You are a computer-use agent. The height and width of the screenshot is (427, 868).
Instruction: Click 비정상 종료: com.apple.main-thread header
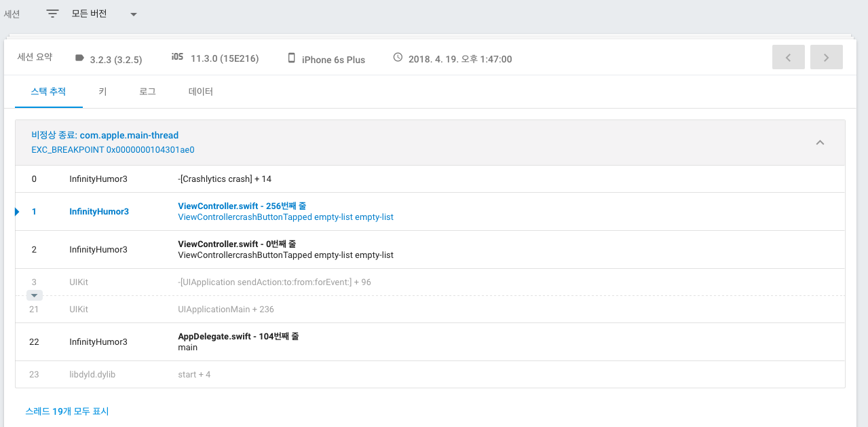(x=105, y=135)
